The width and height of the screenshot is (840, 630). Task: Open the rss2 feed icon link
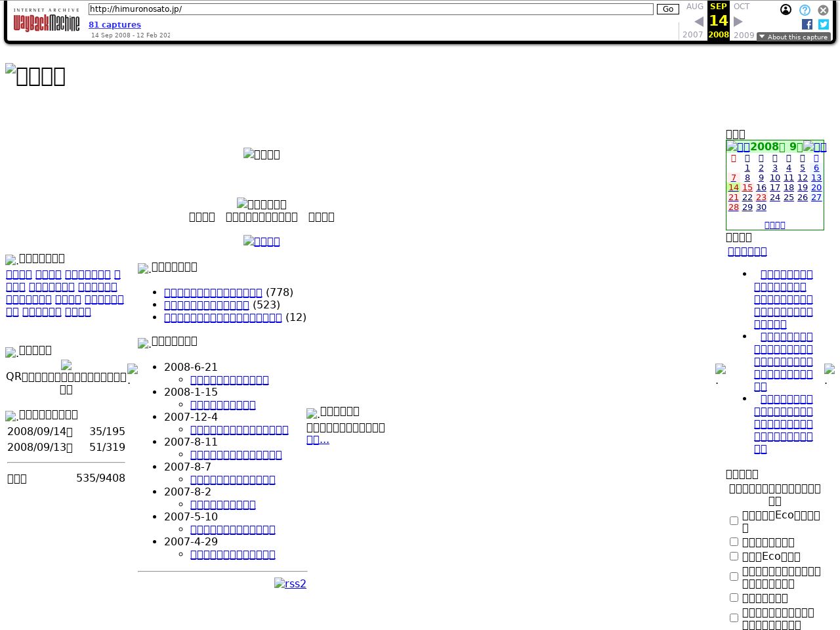(x=290, y=583)
